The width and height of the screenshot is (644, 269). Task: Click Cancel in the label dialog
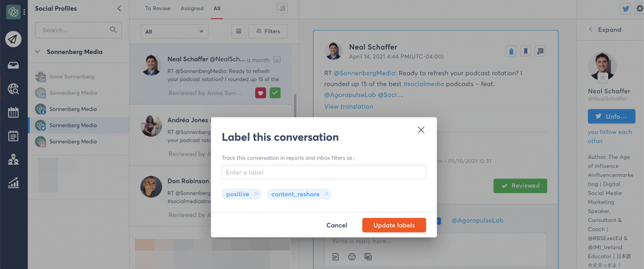click(337, 226)
